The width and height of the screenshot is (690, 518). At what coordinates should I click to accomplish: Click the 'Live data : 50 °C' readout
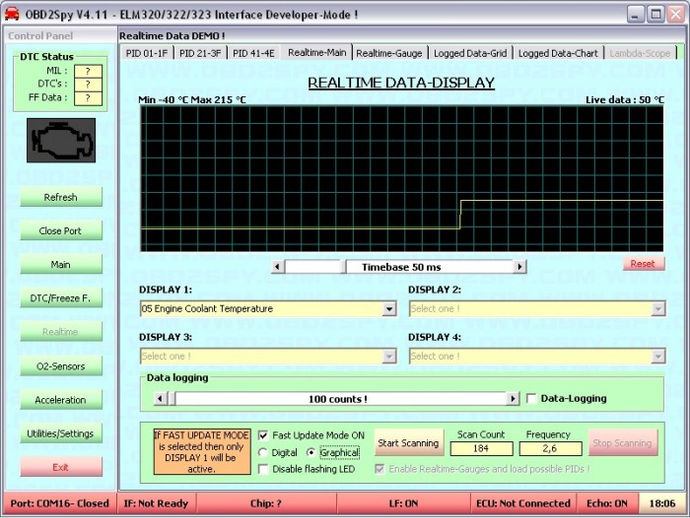[x=624, y=100]
